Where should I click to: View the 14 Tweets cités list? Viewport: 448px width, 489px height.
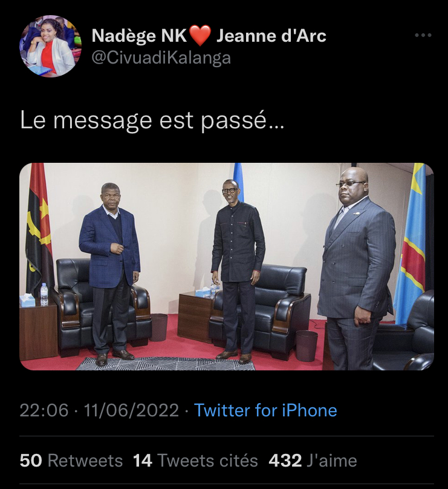coord(195,461)
